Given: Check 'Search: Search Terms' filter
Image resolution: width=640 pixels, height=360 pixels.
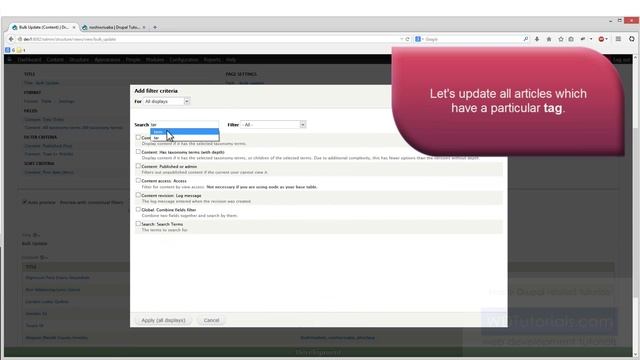Looking at the screenshot, I should pyautogui.click(x=138, y=223).
